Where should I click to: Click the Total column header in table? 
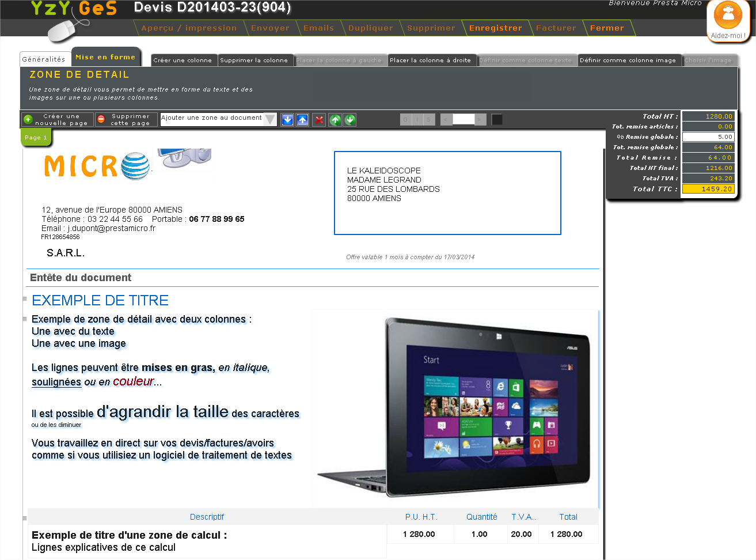coord(568,517)
